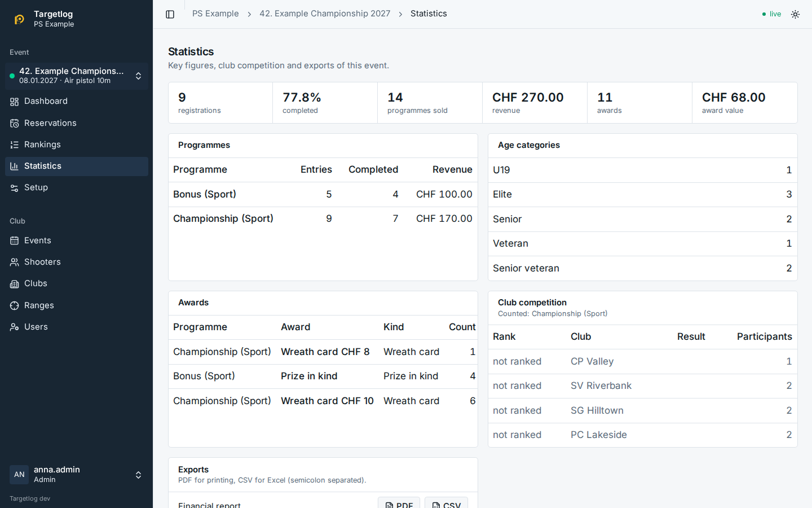Viewport: 812px width, 508px height.
Task: Click the Targetlog logo icon
Action: (x=19, y=19)
